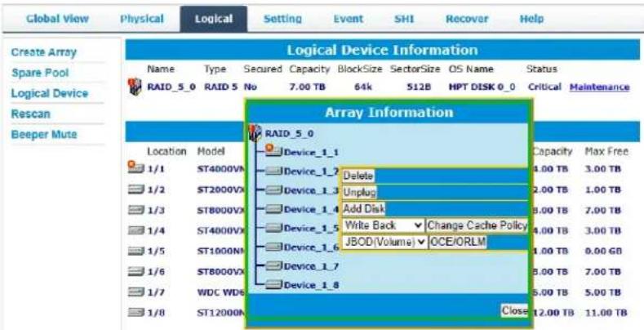
Task: Click the RAID_5_0 name in device table
Action: pos(171,87)
